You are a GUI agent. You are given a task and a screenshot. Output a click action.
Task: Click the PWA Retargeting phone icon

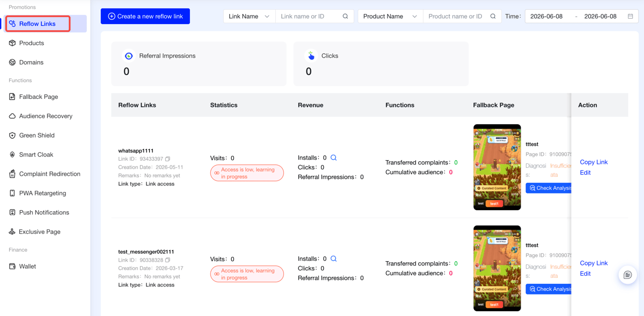(x=12, y=193)
